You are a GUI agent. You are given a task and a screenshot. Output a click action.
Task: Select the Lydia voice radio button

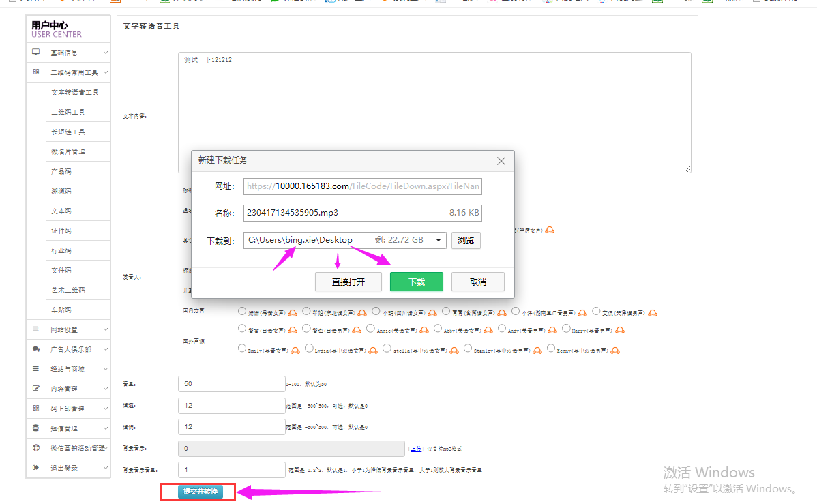click(x=308, y=349)
